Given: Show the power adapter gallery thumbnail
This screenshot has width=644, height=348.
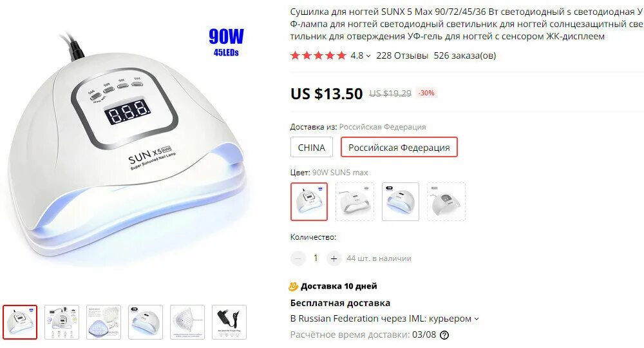Looking at the screenshot, I should (229, 322).
